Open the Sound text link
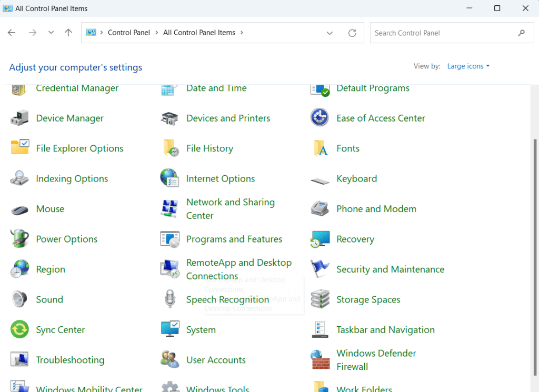The image size is (539, 392). point(49,299)
